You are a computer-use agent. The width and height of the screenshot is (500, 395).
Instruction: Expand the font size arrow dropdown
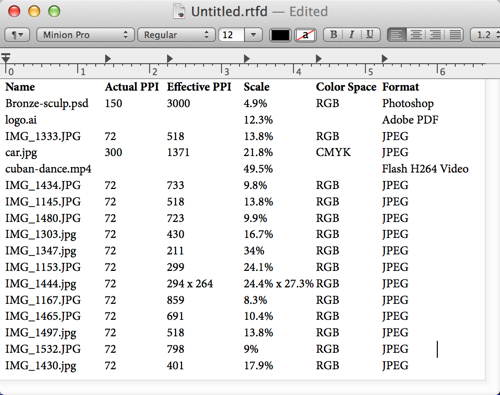tap(254, 35)
